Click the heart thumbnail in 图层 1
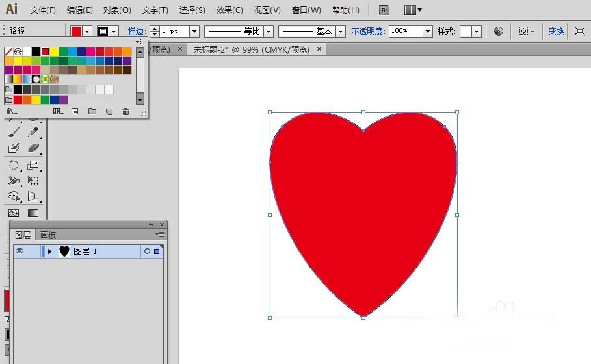Image resolution: width=591 pixels, height=364 pixels. tap(64, 252)
